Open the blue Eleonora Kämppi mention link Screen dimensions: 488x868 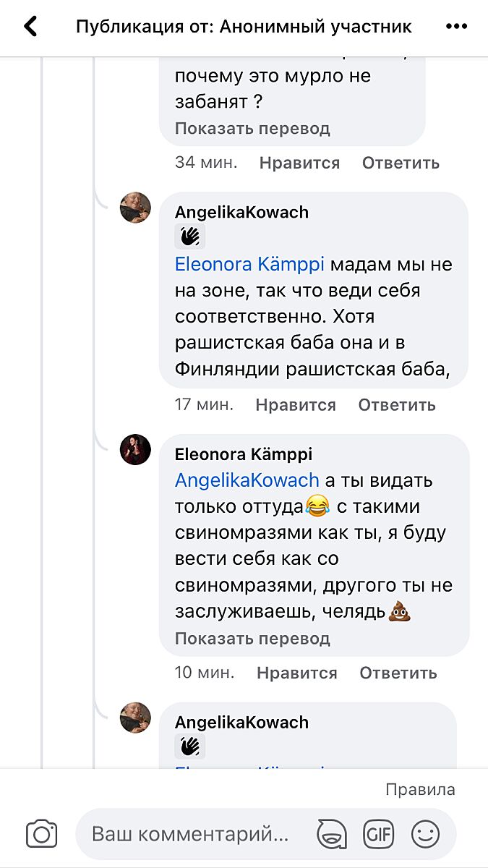[249, 265]
